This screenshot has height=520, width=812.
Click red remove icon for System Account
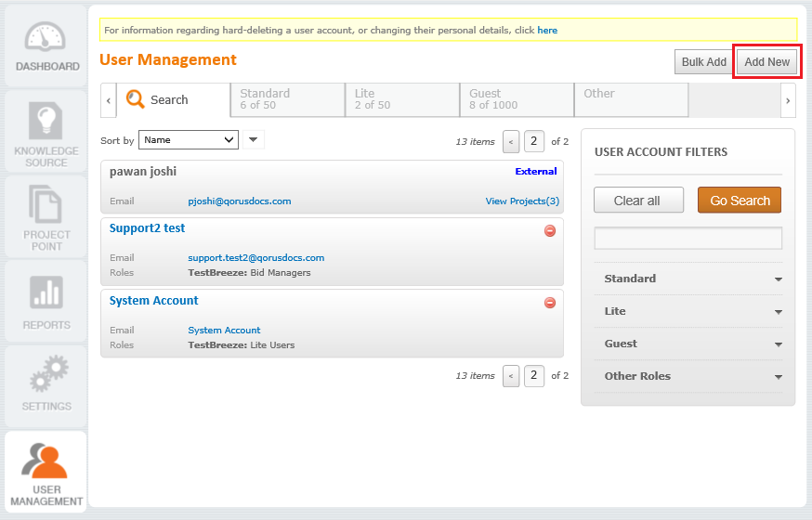550,303
